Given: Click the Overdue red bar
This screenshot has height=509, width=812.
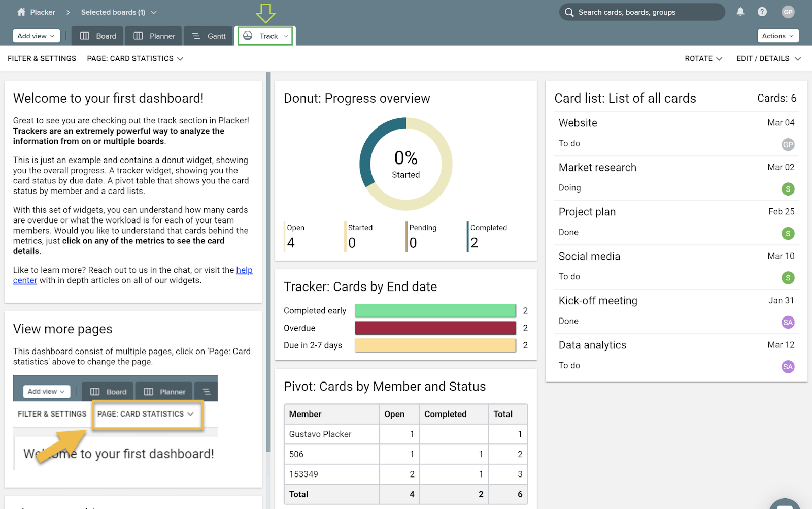Looking at the screenshot, I should click(x=435, y=328).
